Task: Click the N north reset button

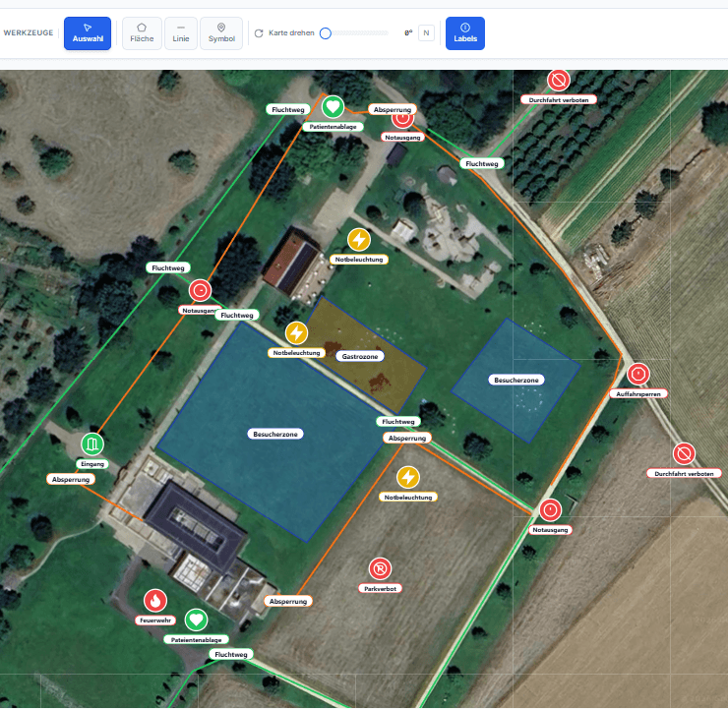Action: [426, 33]
